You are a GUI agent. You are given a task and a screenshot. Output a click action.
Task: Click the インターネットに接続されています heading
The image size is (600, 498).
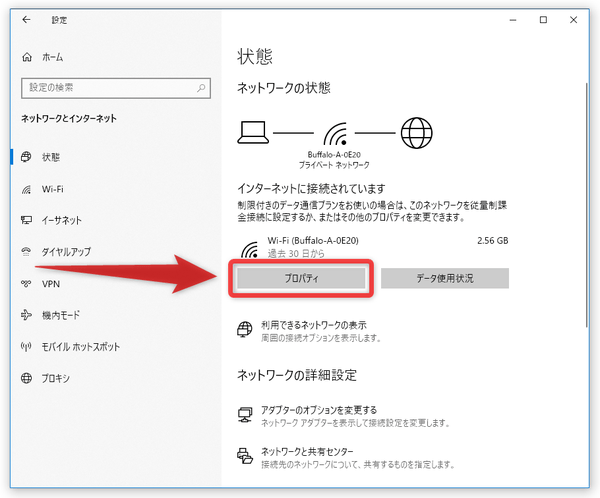[311, 188]
